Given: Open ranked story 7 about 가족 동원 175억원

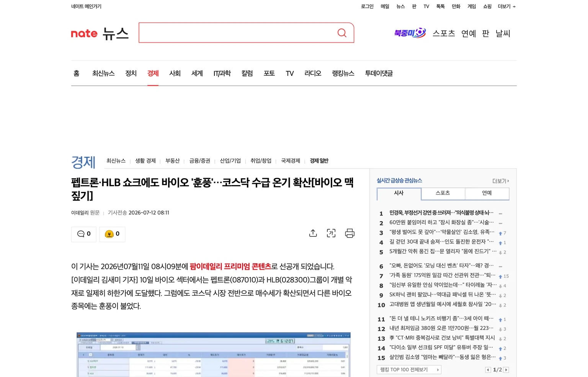Looking at the screenshot, I should click(443, 275).
